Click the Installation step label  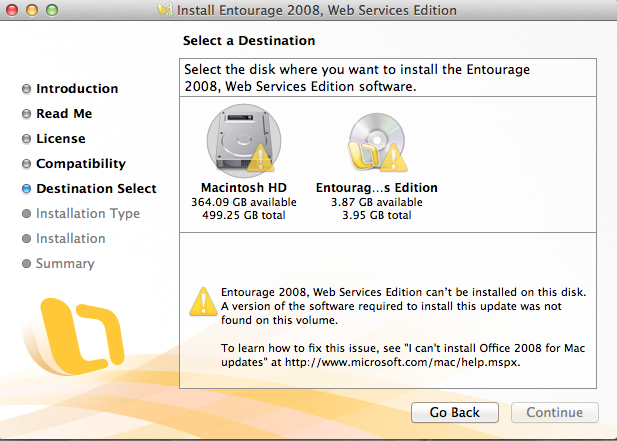tap(71, 238)
